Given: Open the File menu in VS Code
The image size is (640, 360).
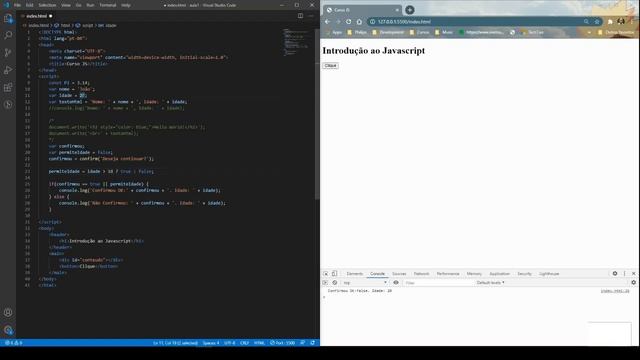Looking at the screenshot, I should tap(17, 5).
